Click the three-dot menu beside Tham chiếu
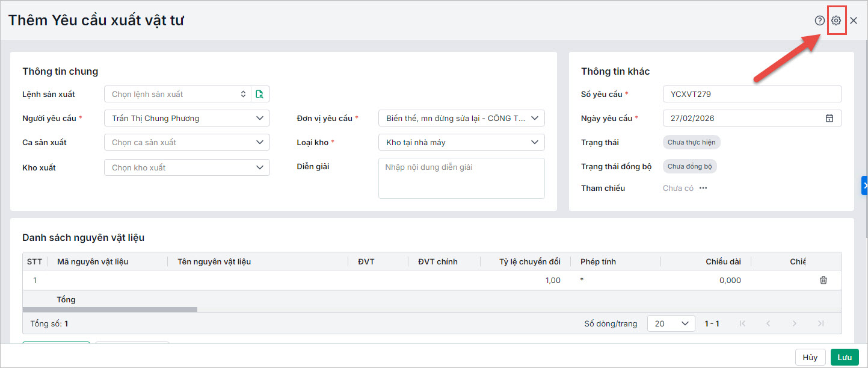Image resolution: width=868 pixels, height=368 pixels. [703, 189]
